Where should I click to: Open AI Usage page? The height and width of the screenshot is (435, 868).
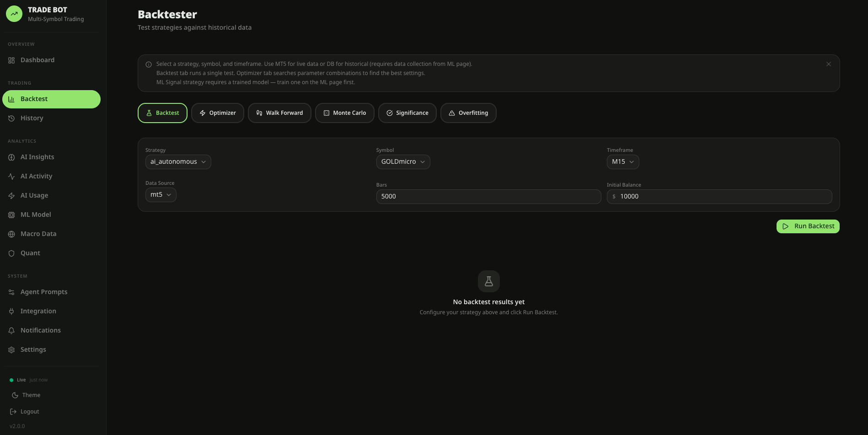pyautogui.click(x=51, y=196)
